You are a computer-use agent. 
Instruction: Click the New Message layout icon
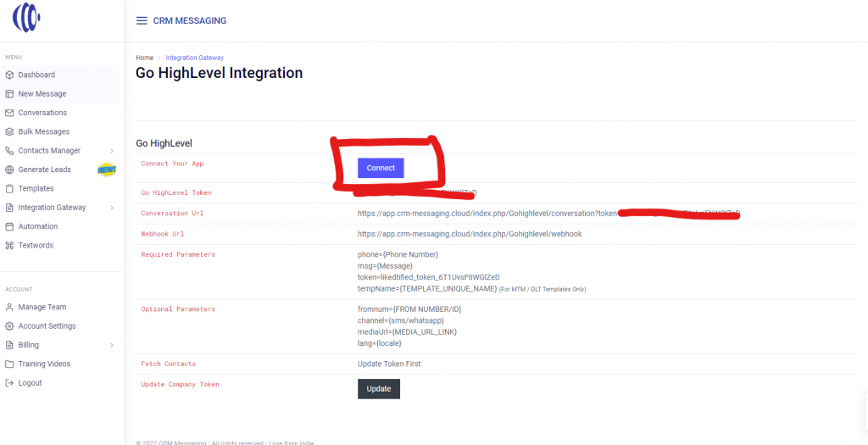[x=8, y=94]
